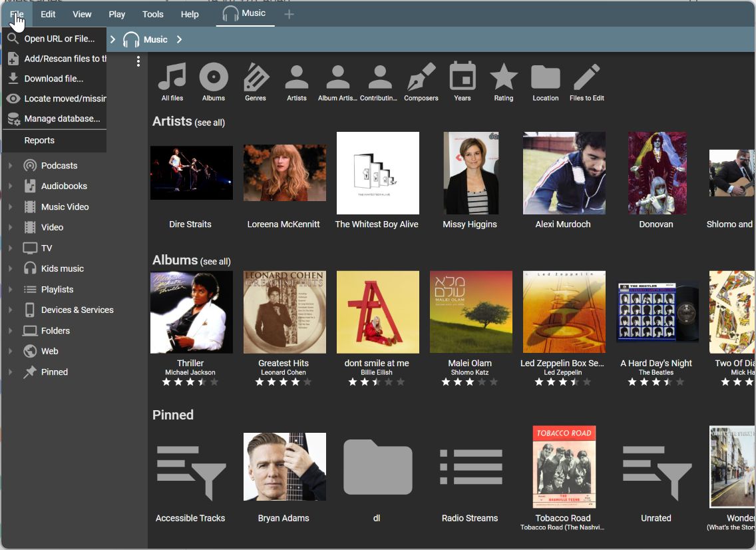The height and width of the screenshot is (550, 756).
Task: Click see all next to Artists
Action: [x=210, y=123]
